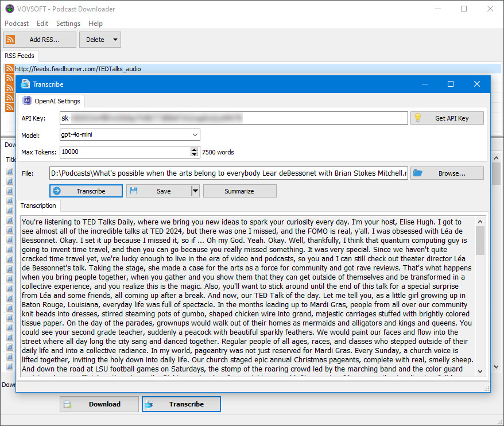Screen dimensions: 504x426
Task: Decrease Max Tokens with the down spinner
Action: pos(194,154)
